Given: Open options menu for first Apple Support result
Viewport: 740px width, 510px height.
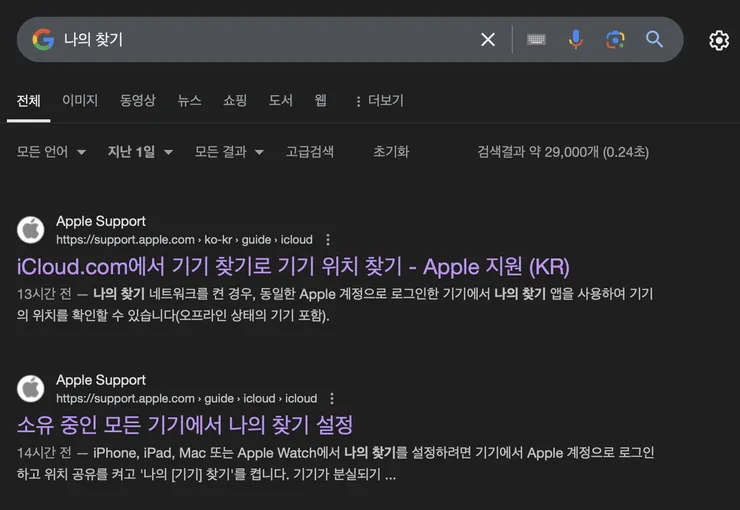Looking at the screenshot, I should point(328,240).
